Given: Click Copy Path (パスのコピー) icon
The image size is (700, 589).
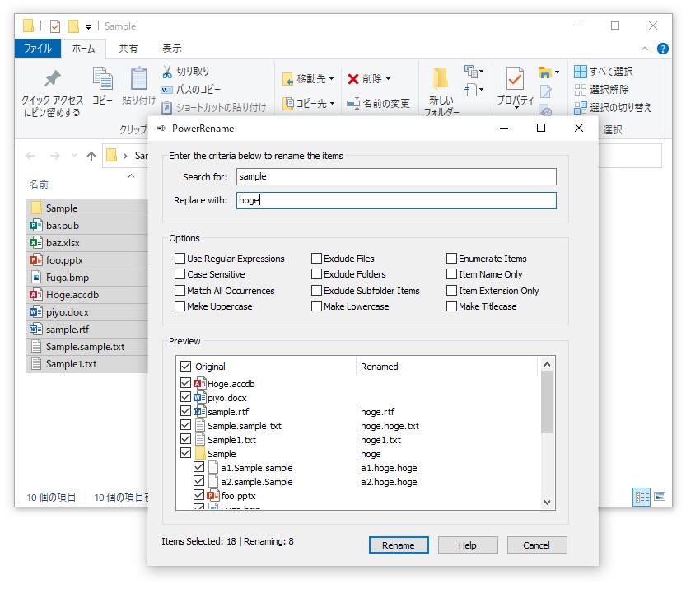Looking at the screenshot, I should [166, 90].
